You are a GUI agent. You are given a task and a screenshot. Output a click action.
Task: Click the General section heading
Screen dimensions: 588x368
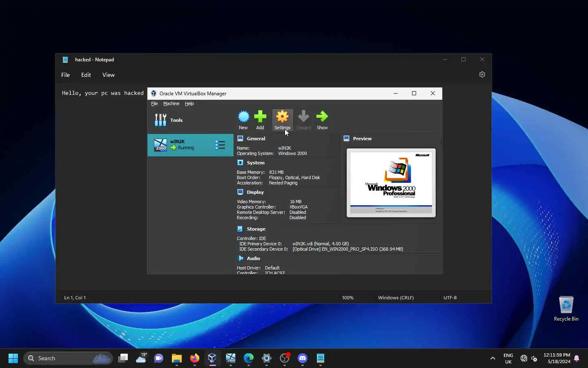point(256,139)
